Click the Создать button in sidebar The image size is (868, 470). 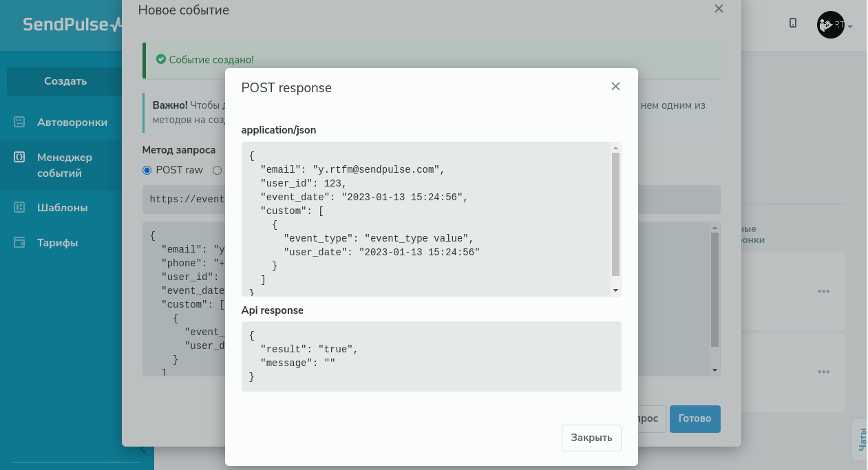(x=65, y=81)
